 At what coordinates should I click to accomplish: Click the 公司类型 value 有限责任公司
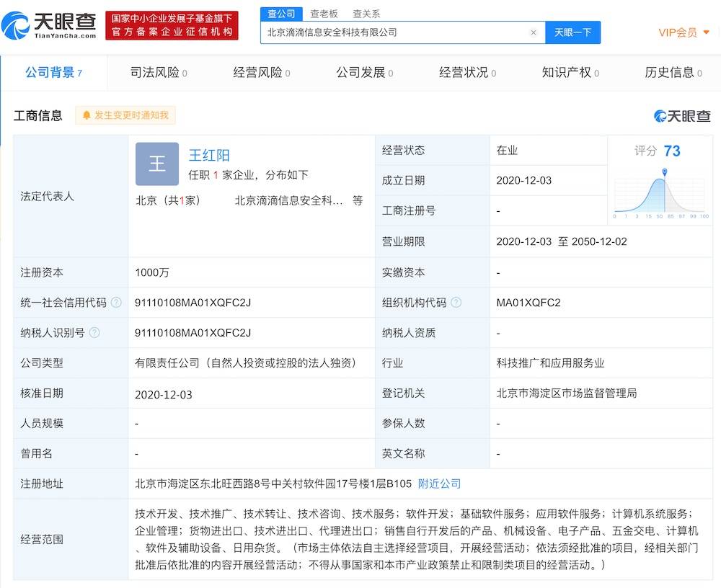pos(246,363)
